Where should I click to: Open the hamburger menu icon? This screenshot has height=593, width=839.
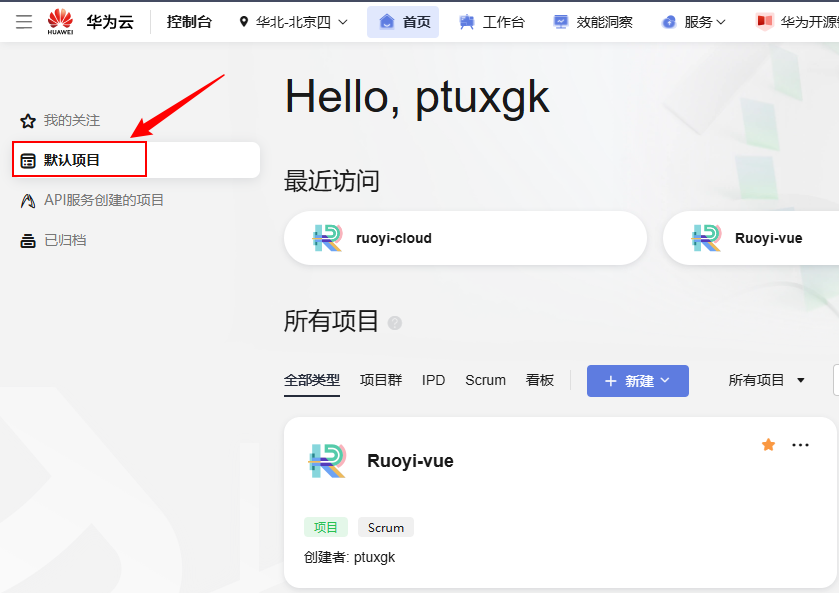click(x=24, y=21)
